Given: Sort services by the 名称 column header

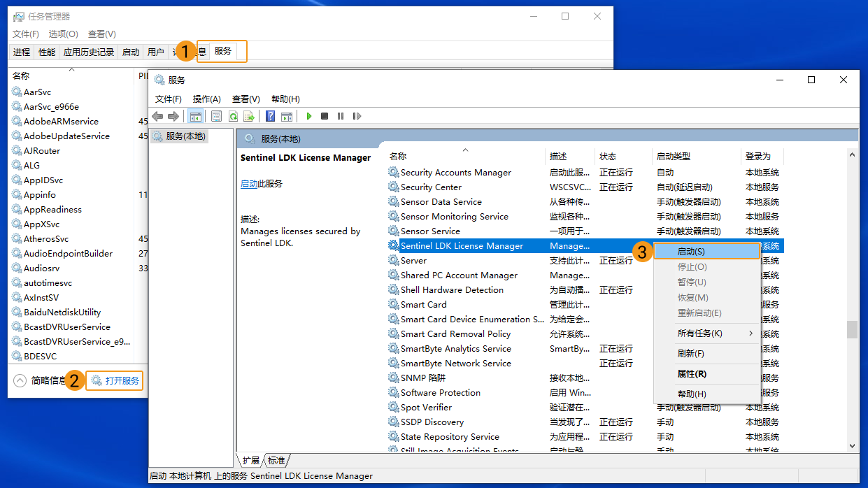Looking at the screenshot, I should [398, 156].
